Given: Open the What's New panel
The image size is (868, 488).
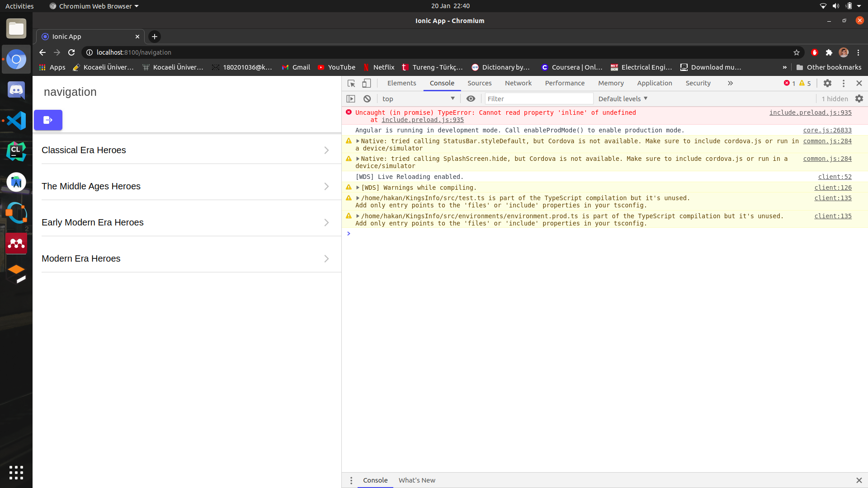Looking at the screenshot, I should [x=417, y=480].
